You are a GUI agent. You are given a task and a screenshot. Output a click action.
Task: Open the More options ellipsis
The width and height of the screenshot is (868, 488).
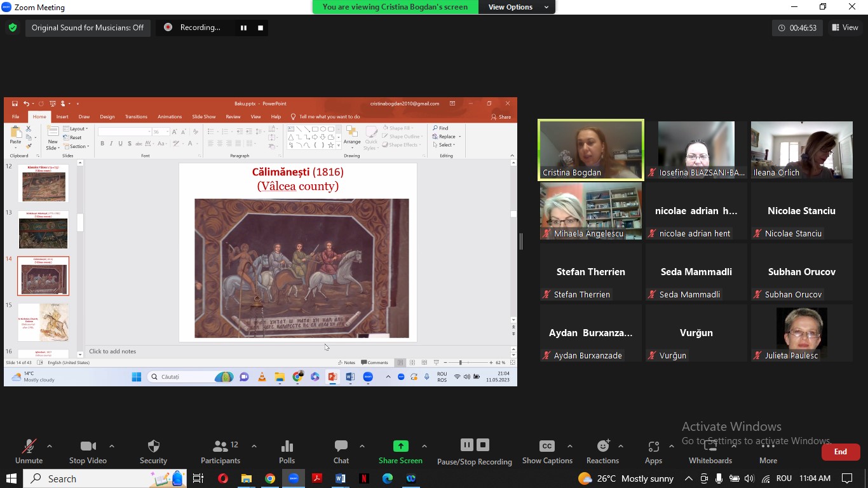(x=768, y=452)
